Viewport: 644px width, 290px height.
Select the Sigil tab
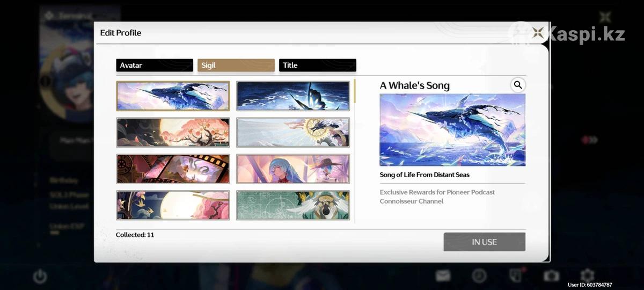tap(236, 66)
